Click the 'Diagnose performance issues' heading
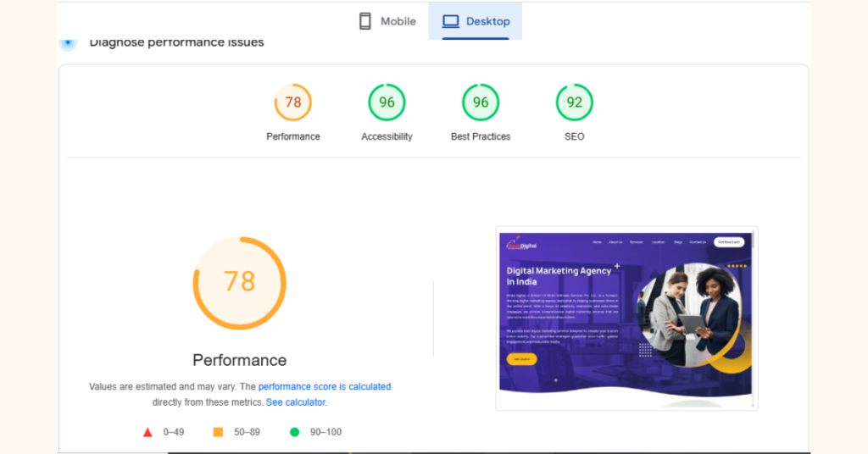868x454 pixels. (176, 42)
